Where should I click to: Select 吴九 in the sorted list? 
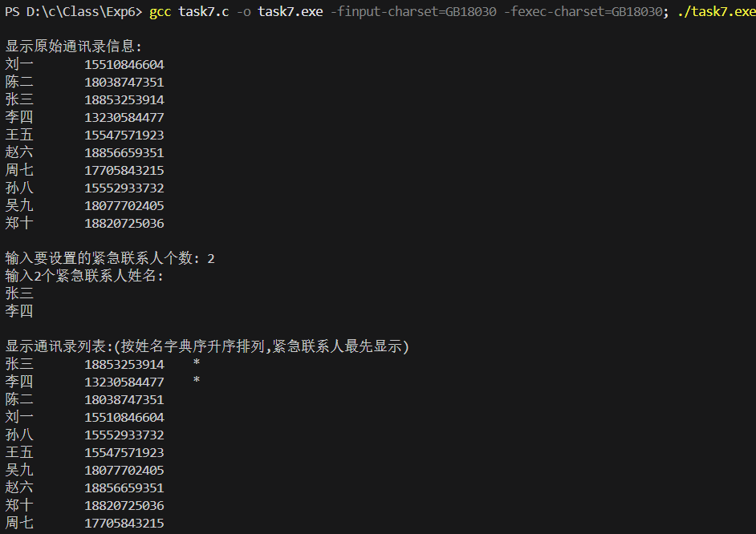coord(19,470)
